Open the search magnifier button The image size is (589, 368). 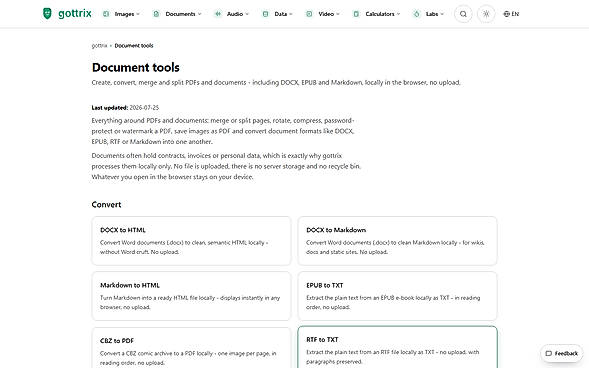[463, 14]
